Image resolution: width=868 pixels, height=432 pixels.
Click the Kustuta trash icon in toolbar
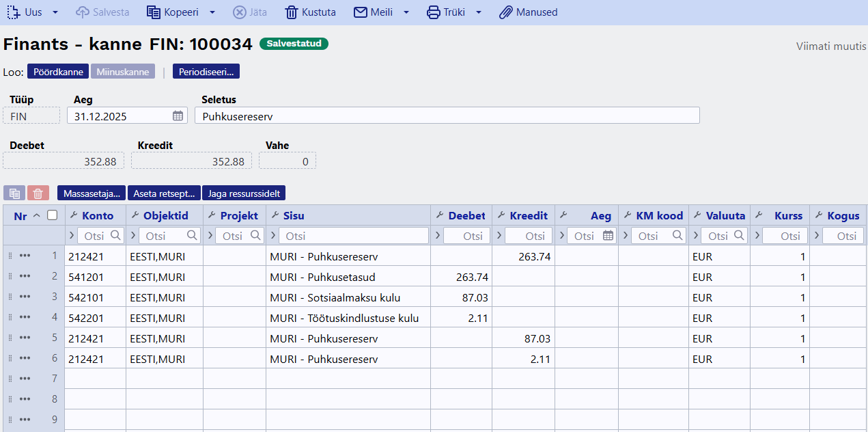pyautogui.click(x=292, y=12)
